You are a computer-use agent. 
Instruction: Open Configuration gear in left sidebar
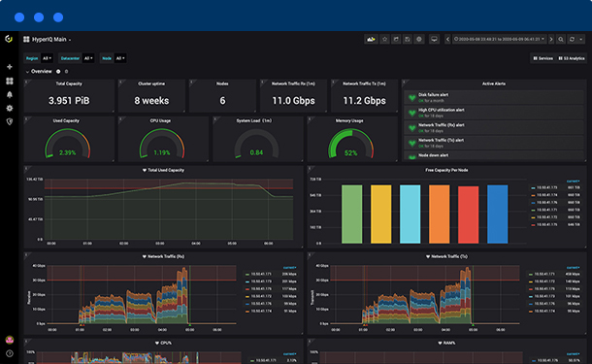pos(10,108)
